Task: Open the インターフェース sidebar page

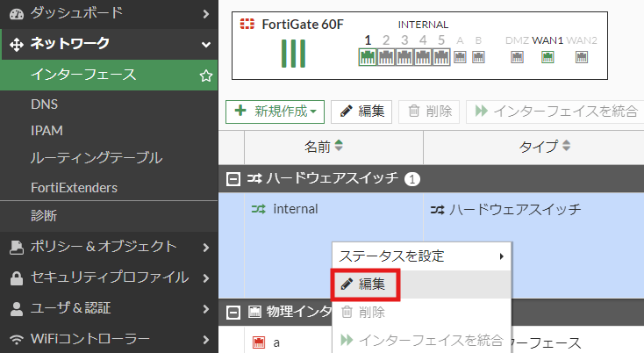Action: tap(109, 76)
